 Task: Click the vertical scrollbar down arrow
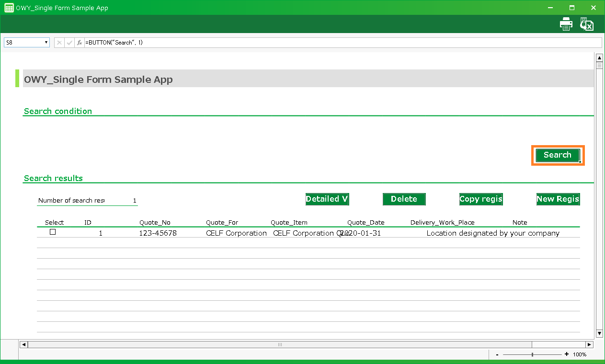(x=599, y=333)
